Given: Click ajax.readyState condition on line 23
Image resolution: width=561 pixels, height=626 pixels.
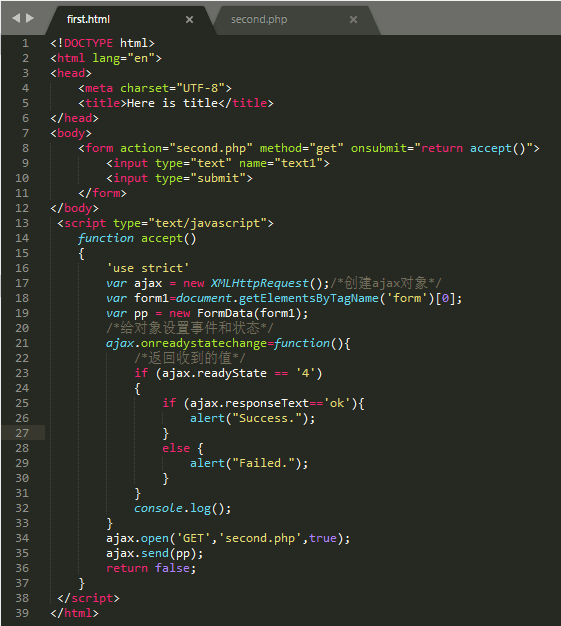Looking at the screenshot, I should pos(239,373).
